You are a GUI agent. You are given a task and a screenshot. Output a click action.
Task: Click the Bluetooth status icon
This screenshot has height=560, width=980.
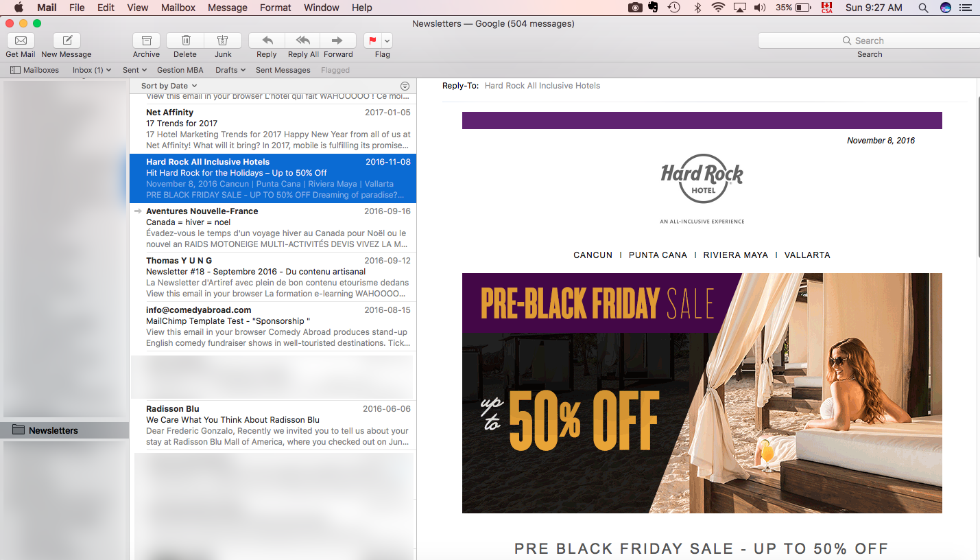tap(698, 8)
